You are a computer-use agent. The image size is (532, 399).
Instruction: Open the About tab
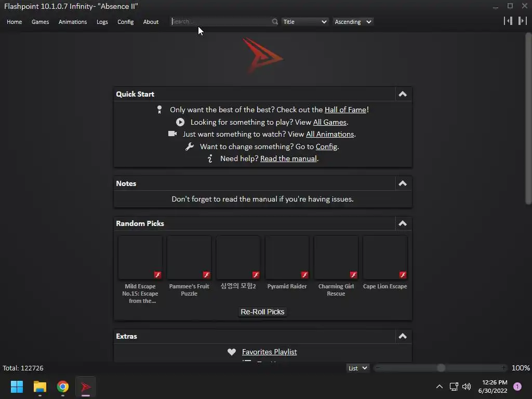tap(151, 22)
